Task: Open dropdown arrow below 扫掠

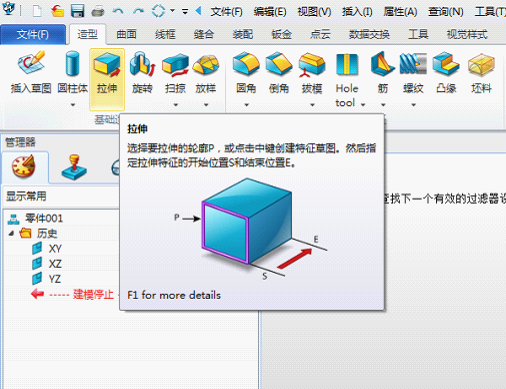Action: (x=176, y=105)
